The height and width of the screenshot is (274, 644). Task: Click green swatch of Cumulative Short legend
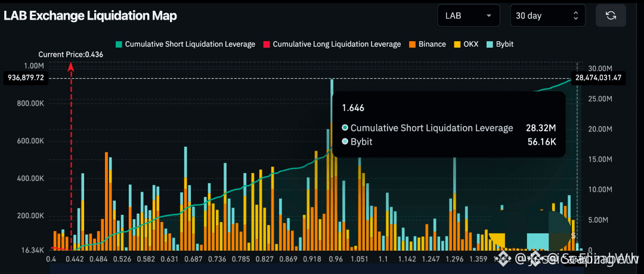[x=119, y=44]
